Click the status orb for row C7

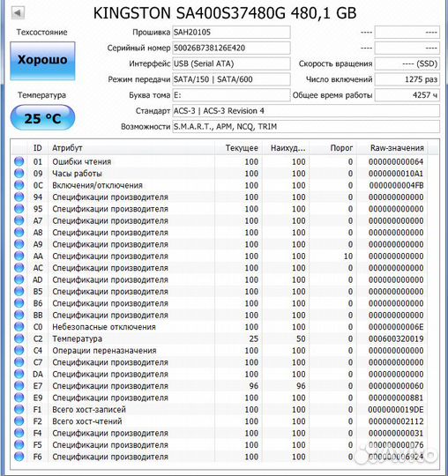click(19, 362)
